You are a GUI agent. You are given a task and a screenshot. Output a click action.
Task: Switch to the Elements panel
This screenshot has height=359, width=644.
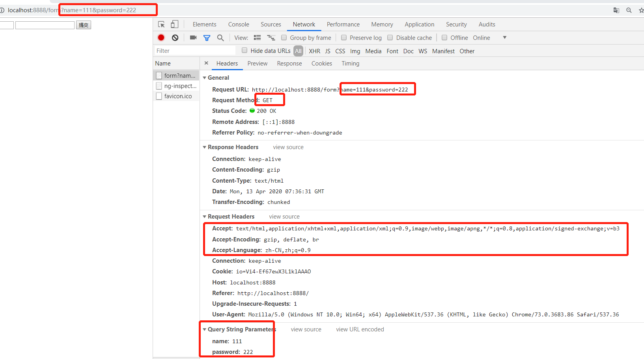point(205,24)
